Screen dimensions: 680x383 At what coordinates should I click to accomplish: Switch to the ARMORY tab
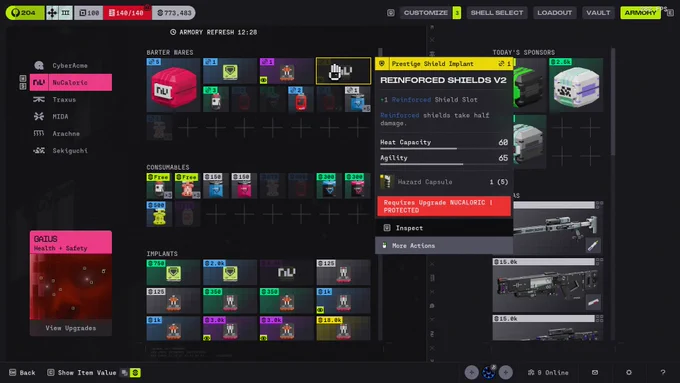[x=640, y=13]
